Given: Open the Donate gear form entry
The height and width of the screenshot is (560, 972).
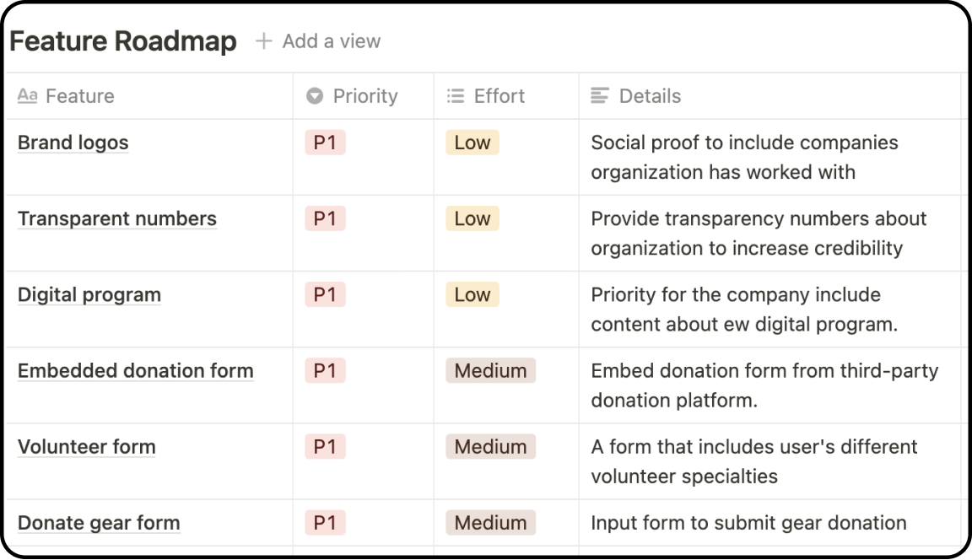Looking at the screenshot, I should click(100, 523).
